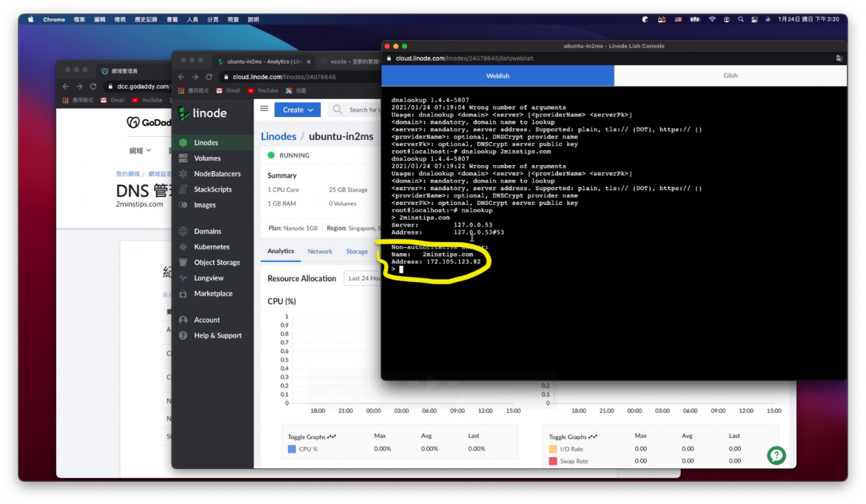Screen dimensions: 866x504
Task: Open Kubernetes in the Linode sidebar
Action: point(212,247)
